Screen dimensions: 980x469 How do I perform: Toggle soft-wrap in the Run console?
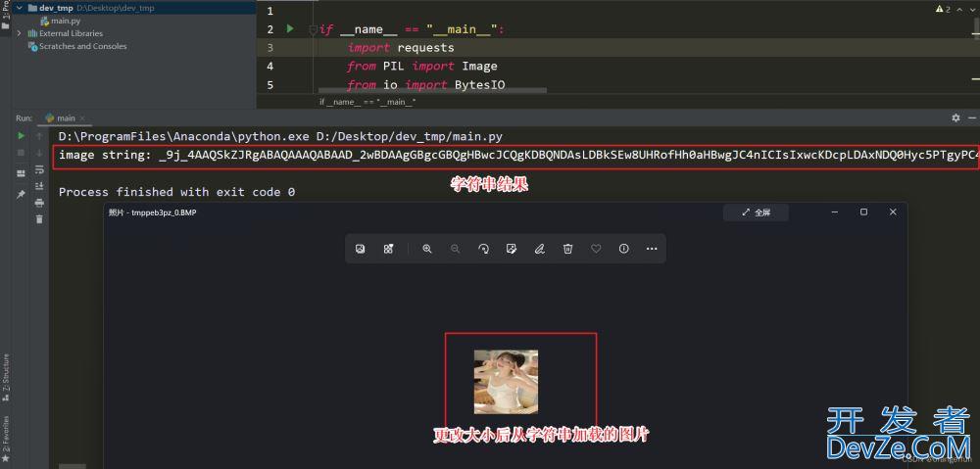click(x=39, y=169)
